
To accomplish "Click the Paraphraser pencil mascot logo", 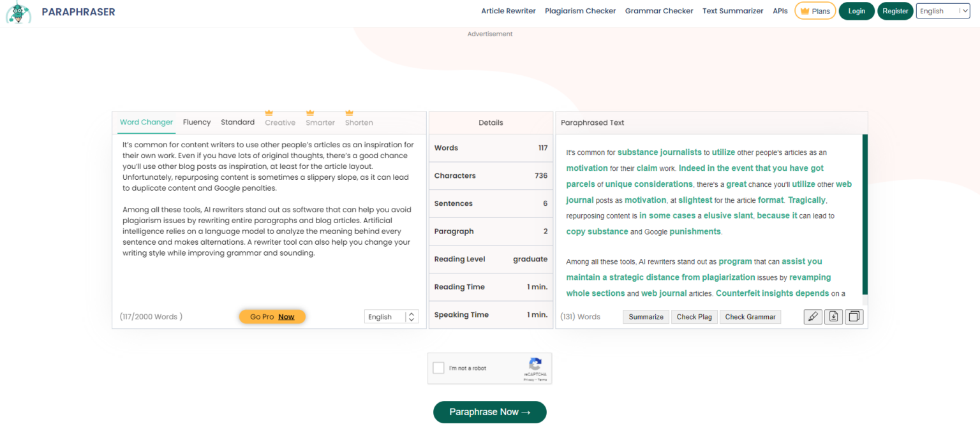I will click(x=19, y=13).
